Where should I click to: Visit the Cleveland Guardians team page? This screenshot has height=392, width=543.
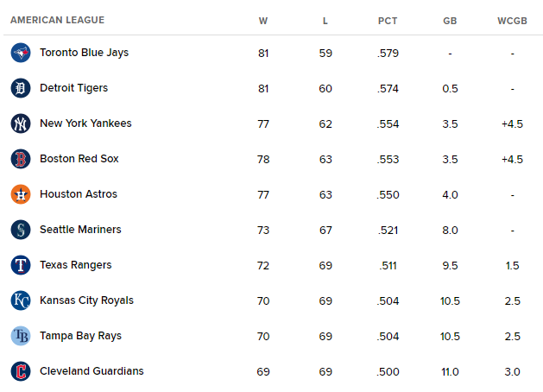pos(92,371)
